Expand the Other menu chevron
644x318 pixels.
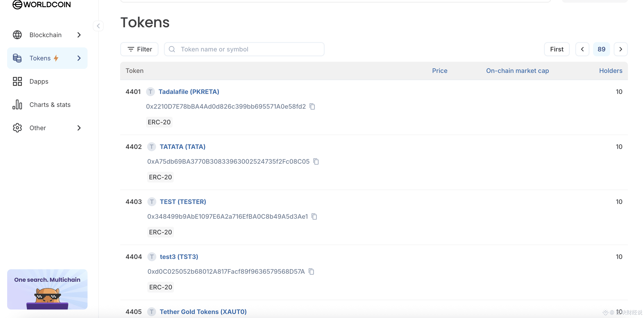[x=79, y=128]
